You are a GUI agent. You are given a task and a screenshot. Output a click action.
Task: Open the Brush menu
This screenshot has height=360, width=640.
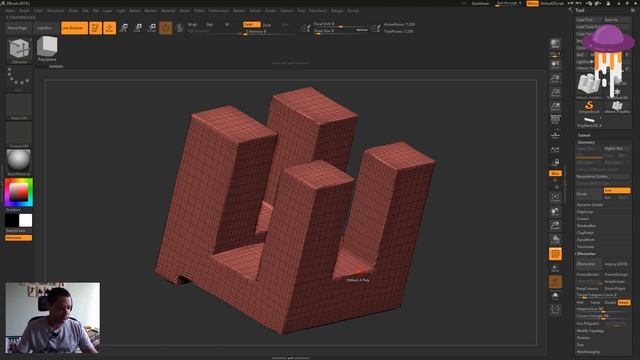24,11
